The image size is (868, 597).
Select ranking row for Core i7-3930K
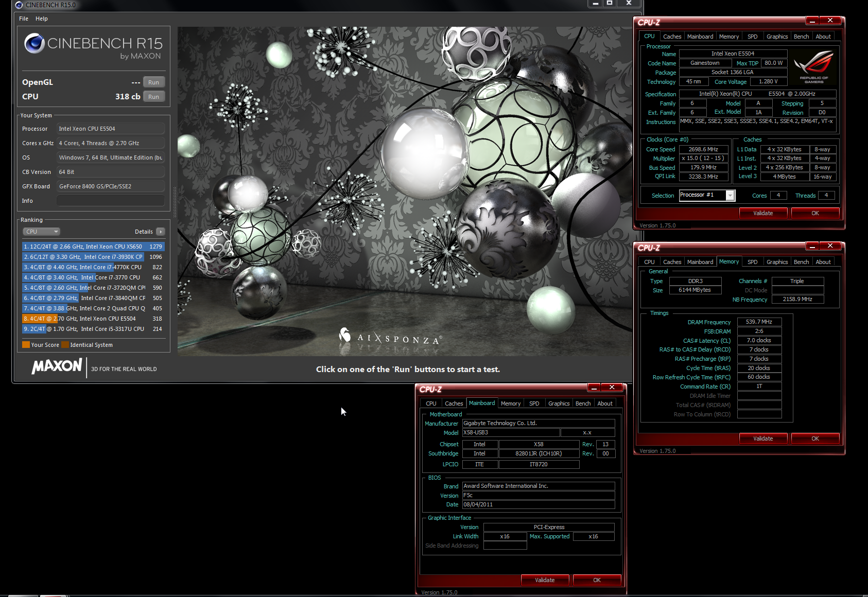point(93,257)
